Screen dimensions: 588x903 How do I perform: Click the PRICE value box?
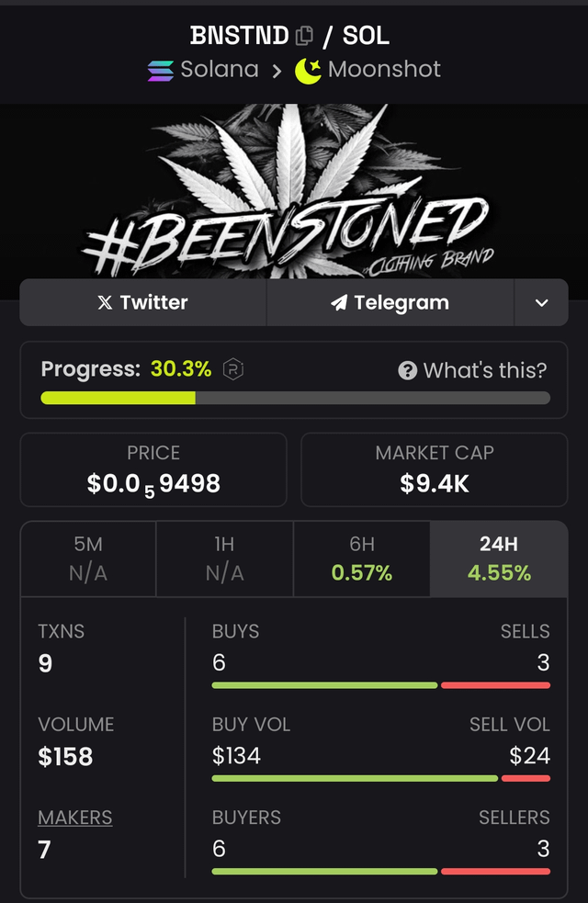(x=153, y=470)
